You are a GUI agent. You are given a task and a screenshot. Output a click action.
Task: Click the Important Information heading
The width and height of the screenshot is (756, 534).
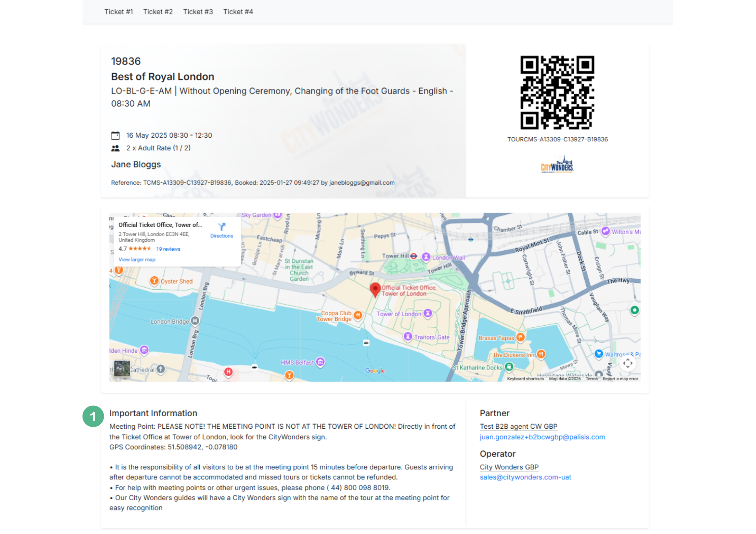click(153, 413)
